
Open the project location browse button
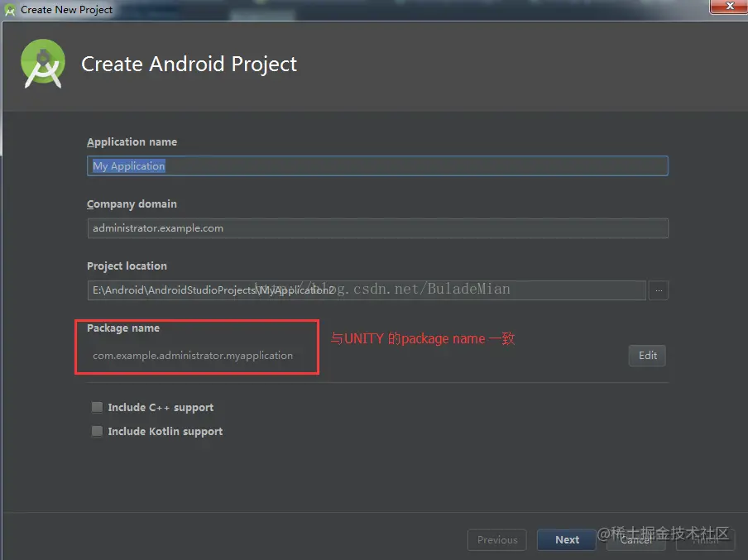pos(659,290)
